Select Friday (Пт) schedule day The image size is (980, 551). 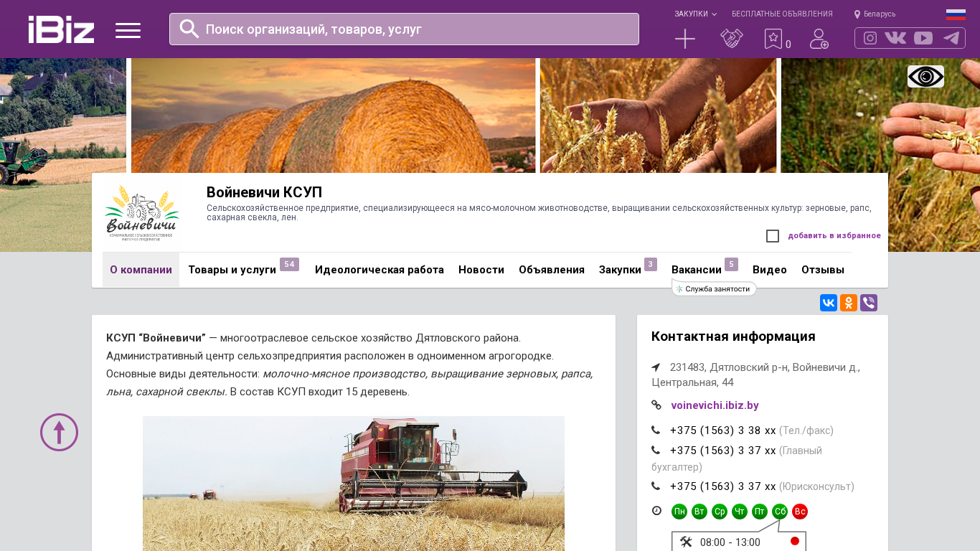point(760,512)
